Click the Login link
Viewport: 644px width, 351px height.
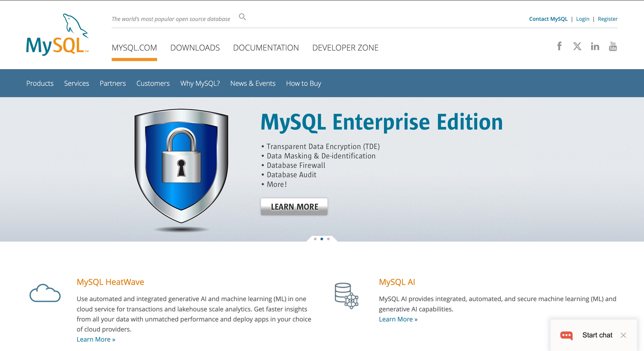pyautogui.click(x=582, y=19)
